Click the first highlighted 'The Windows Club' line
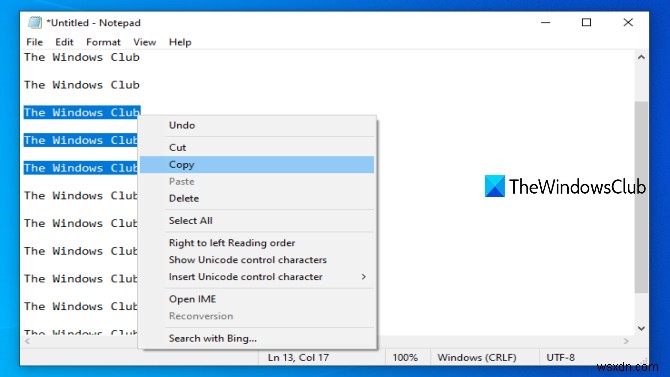 pyautogui.click(x=82, y=112)
